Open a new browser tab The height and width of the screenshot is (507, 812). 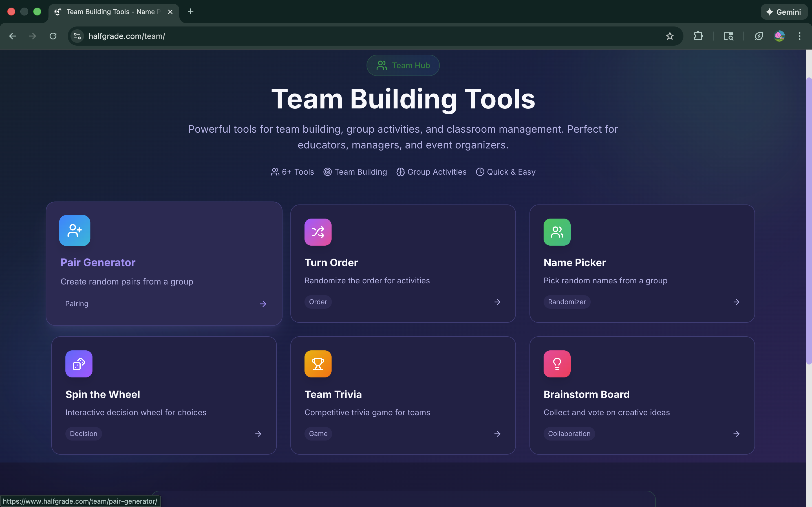(x=191, y=11)
